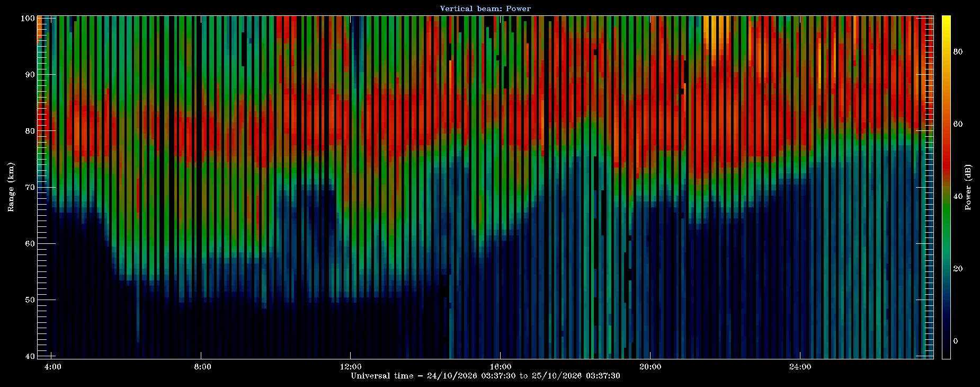
Task: Select the 24:00 time axis label
Action: click(800, 367)
